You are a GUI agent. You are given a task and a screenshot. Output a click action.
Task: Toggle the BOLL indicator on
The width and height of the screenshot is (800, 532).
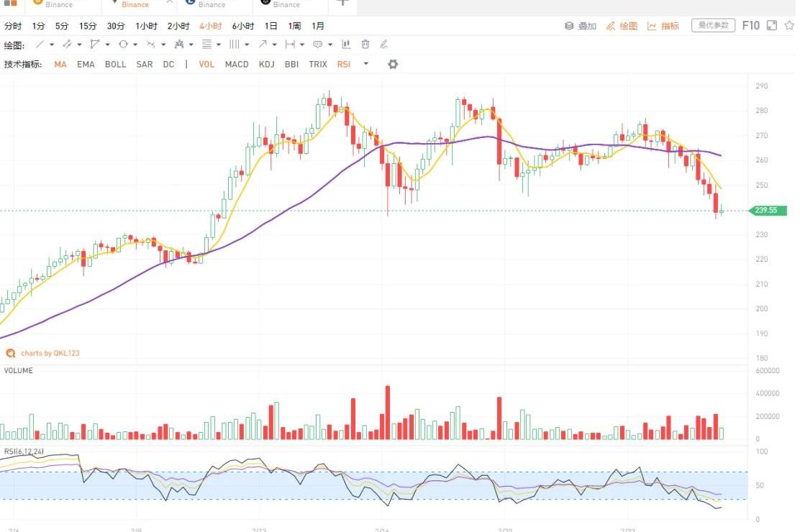tap(115, 64)
